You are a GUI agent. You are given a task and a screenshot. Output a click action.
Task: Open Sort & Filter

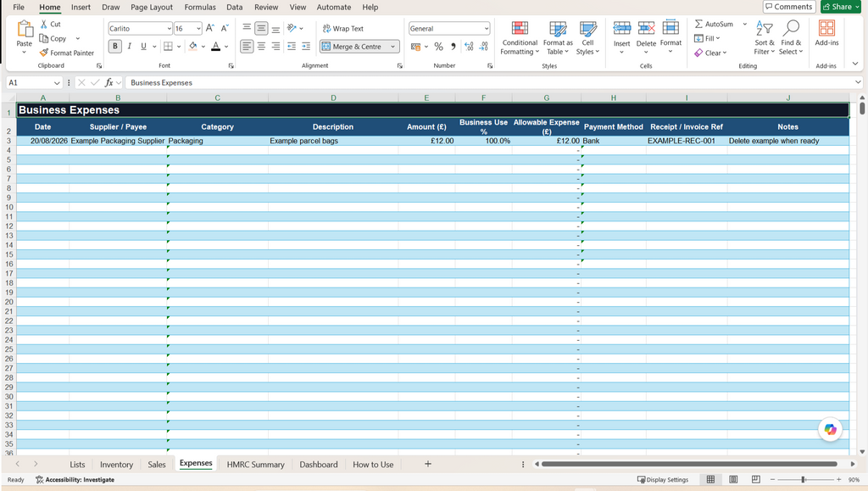pyautogui.click(x=765, y=37)
